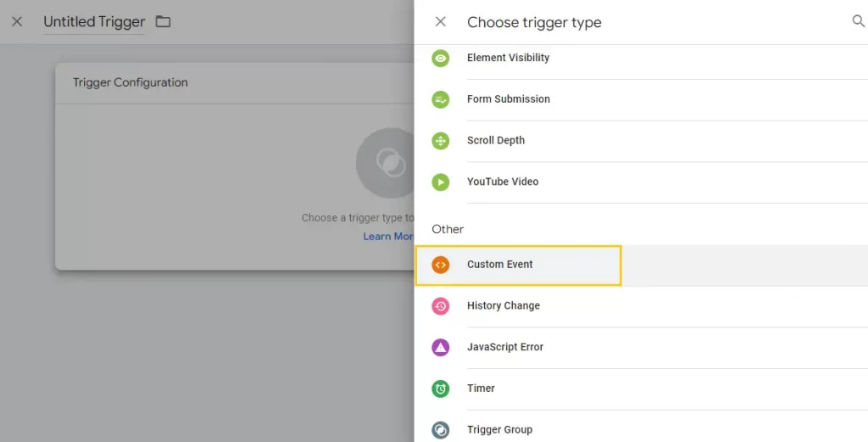Pick JavaScript Error trigger type
Image resolution: width=868 pixels, height=442 pixels.
pyautogui.click(x=641, y=347)
